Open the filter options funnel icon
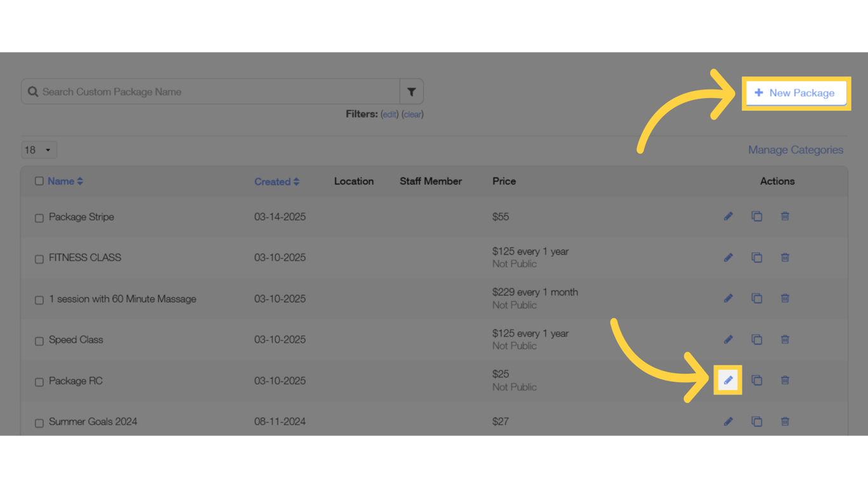Image resolution: width=868 pixels, height=488 pixels. point(411,91)
